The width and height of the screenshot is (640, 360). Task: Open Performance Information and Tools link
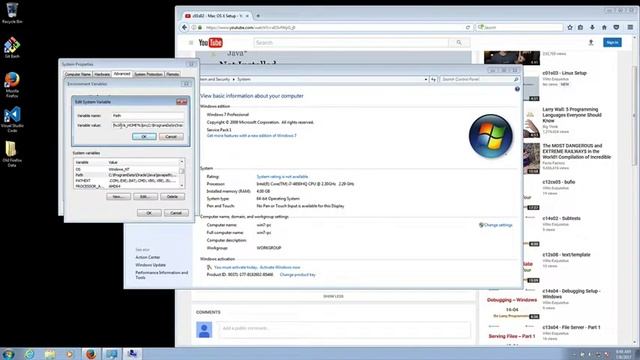click(162, 275)
